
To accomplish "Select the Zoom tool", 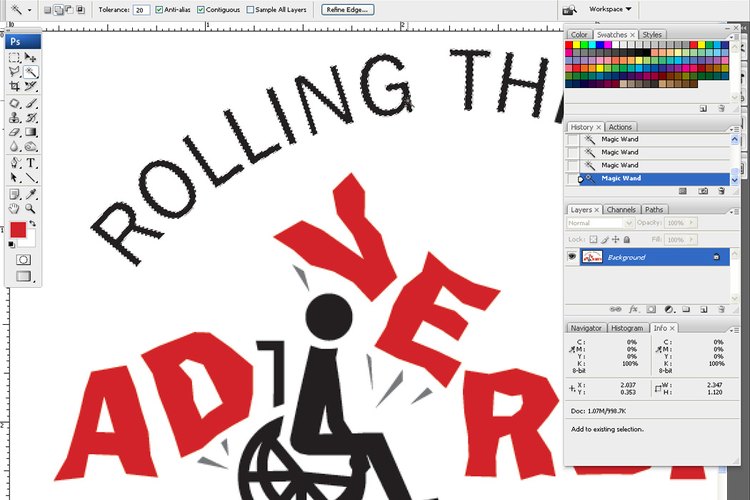I will [31, 209].
